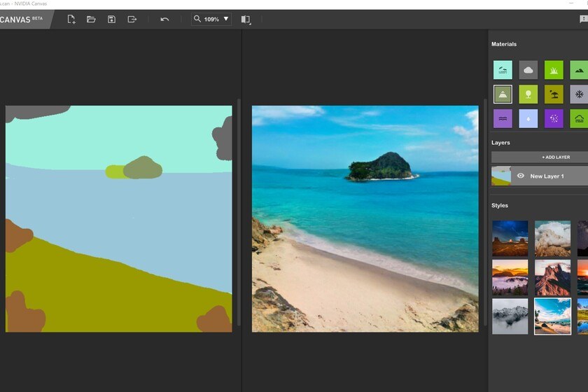Export the generated image

[x=132, y=20]
